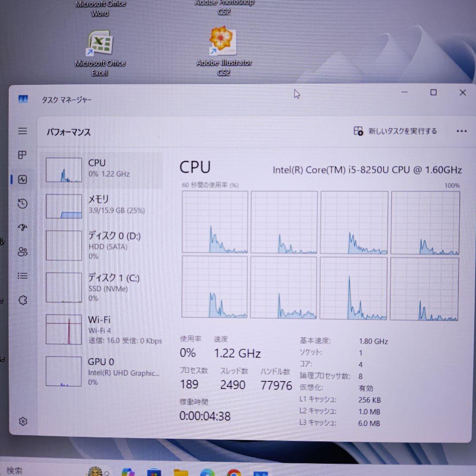Click the L3 cache value 6.0 MB
The width and height of the screenshot is (476, 476).
(x=369, y=423)
